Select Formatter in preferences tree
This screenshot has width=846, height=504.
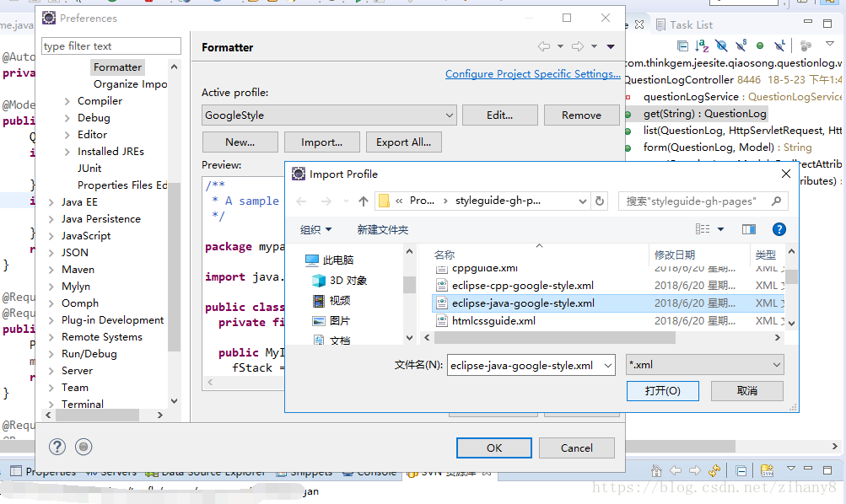click(x=117, y=67)
